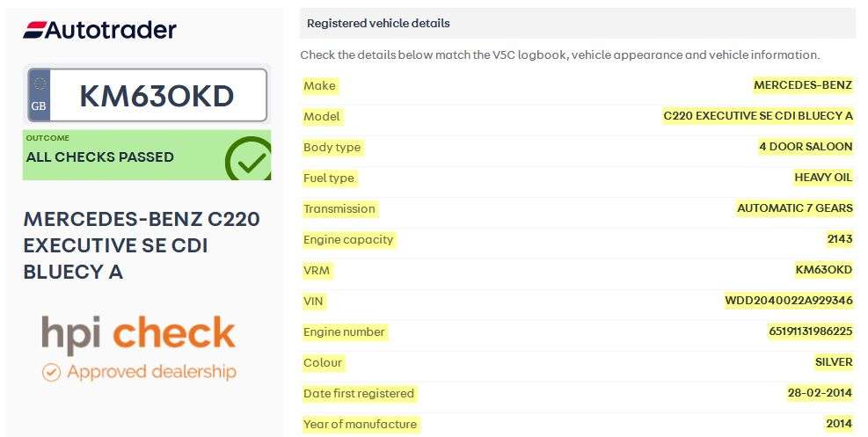Click the GB badge on number plate
This screenshot has width=868, height=437.
(x=39, y=96)
